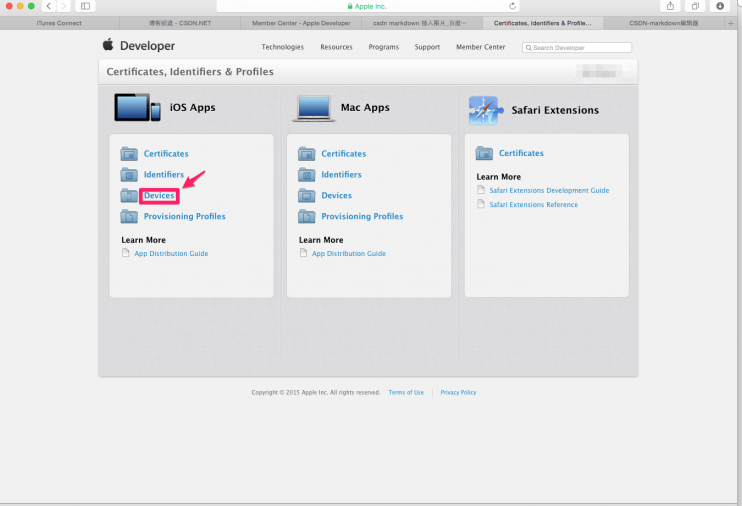
Task: Open Safari Extensions Reference link
Action: [x=533, y=204]
